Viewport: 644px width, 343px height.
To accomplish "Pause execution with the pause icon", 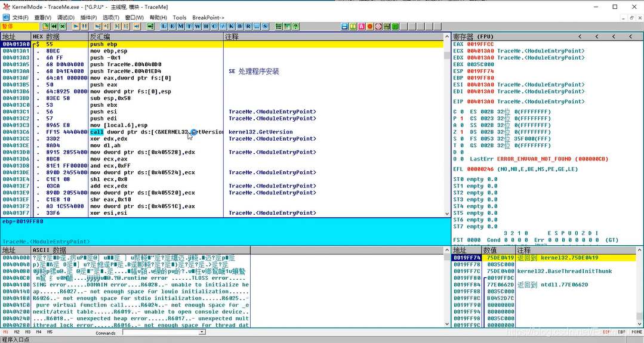I will click(84, 26).
